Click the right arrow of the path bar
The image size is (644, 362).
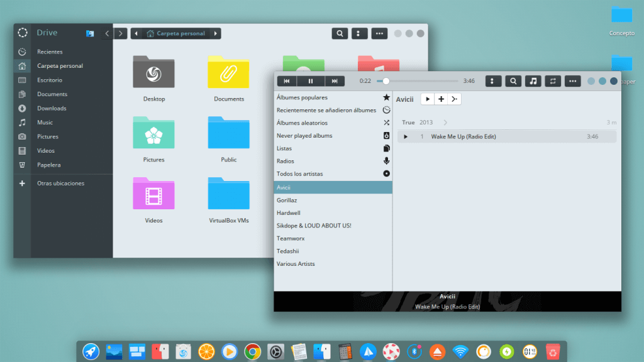click(216, 34)
